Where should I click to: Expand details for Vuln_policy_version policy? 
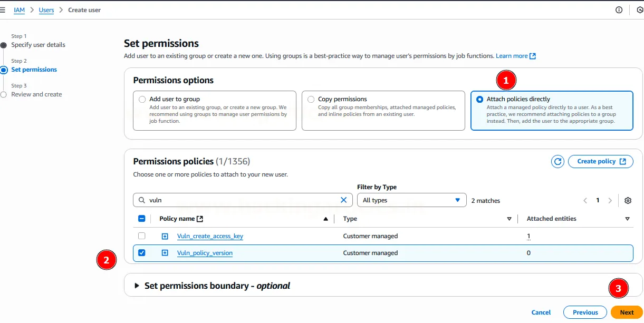(165, 253)
